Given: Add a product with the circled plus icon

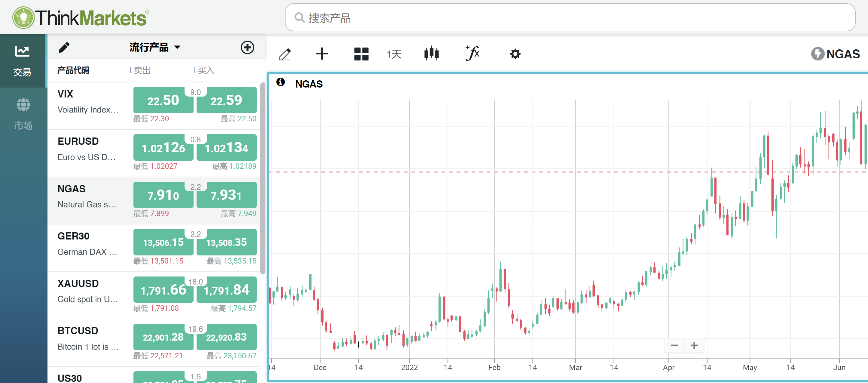Looking at the screenshot, I should coord(247,47).
